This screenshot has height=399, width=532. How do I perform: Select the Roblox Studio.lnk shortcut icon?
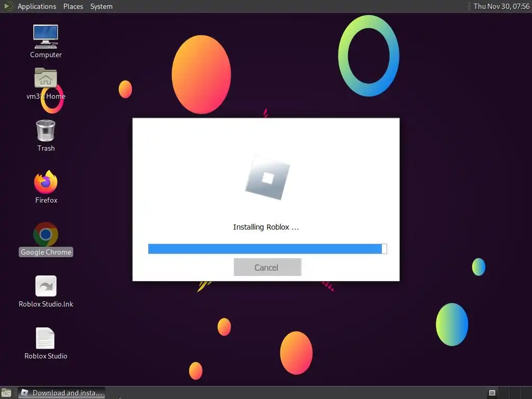46,286
